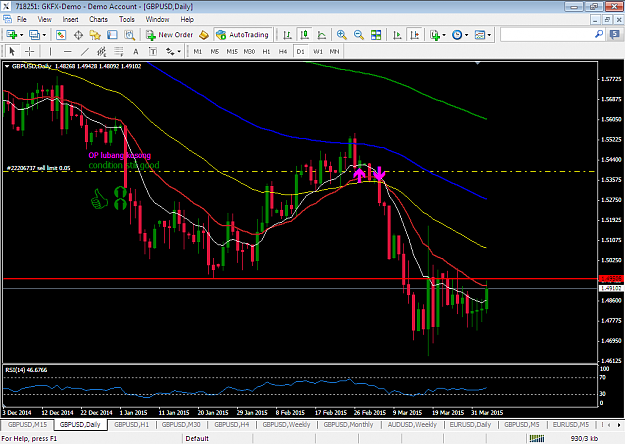Click the New Chart icon
625x444 pixels.
pyautogui.click(x=12, y=35)
